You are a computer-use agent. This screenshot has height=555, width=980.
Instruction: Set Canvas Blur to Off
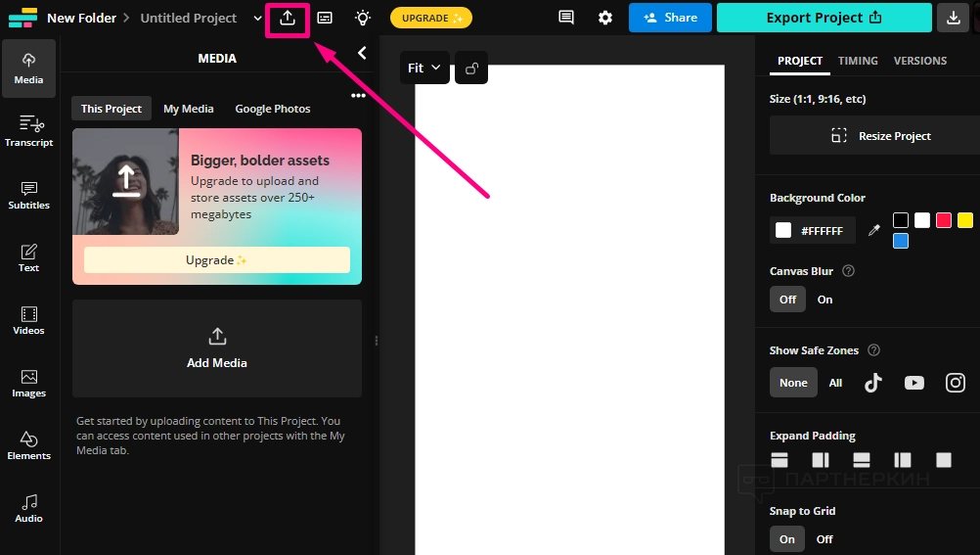point(787,300)
